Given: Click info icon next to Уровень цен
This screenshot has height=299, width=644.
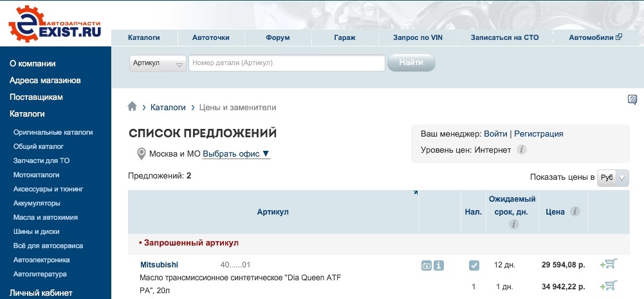Looking at the screenshot, I should (522, 150).
